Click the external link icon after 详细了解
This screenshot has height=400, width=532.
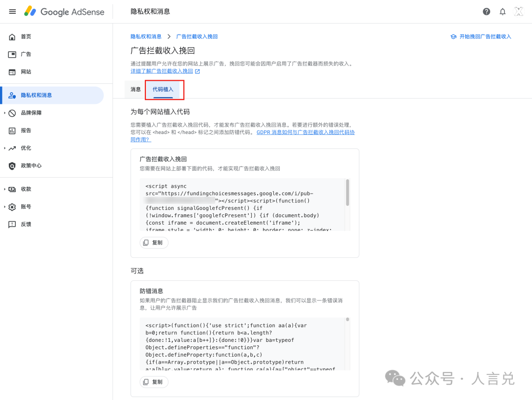198,71
